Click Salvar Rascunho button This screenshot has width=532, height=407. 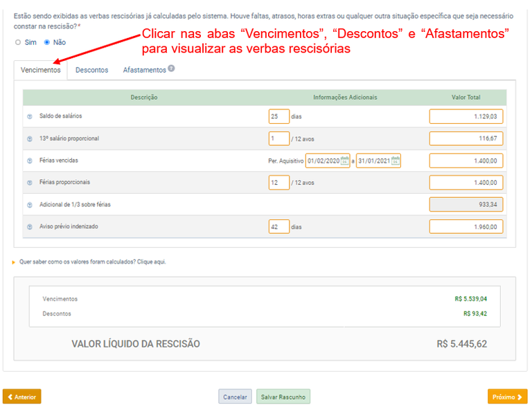tap(283, 397)
